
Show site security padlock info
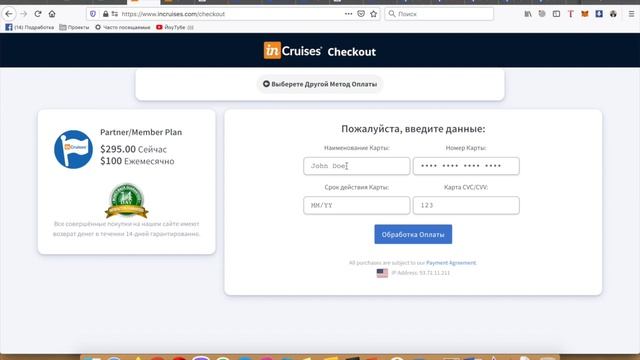pyautogui.click(x=106, y=14)
